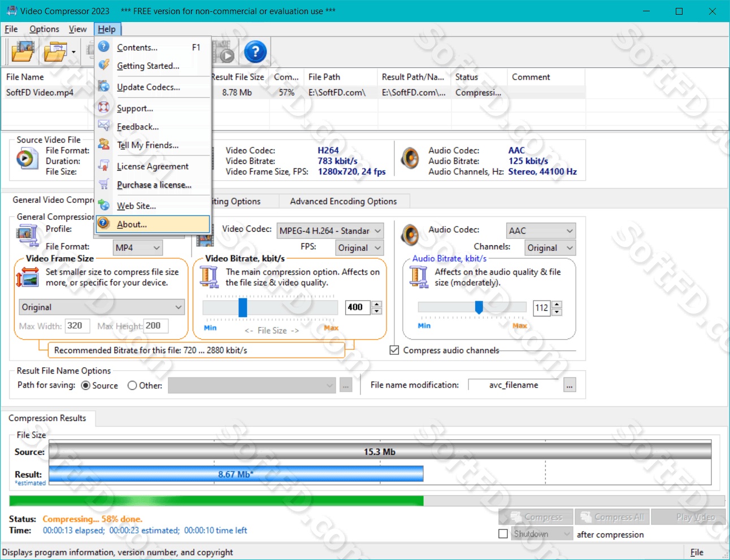Click the source audio speaker icon
Screen dimensions: 730x560
click(410, 159)
